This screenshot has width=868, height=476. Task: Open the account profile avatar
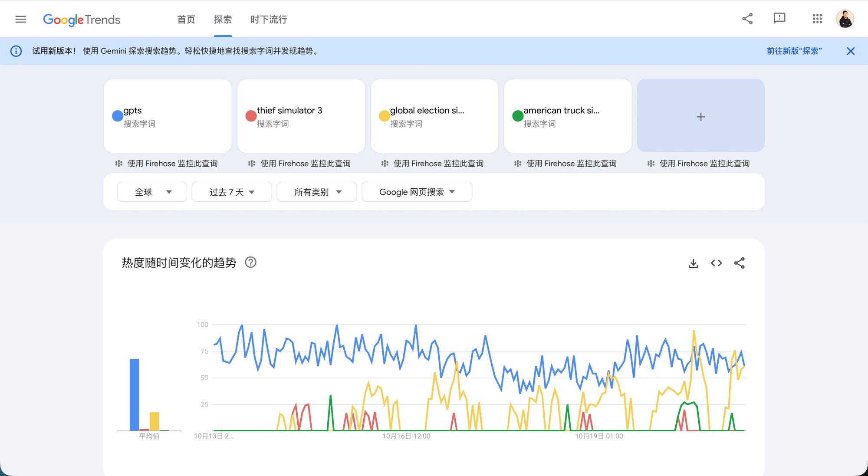845,19
